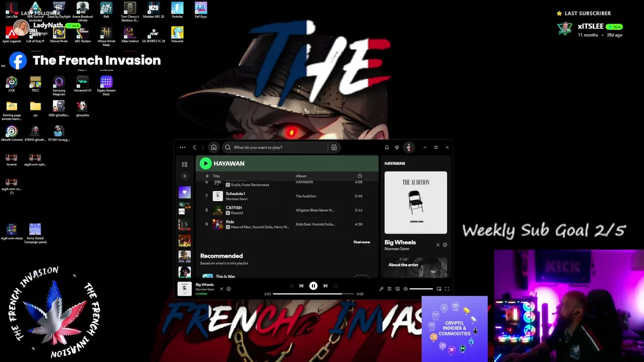Toggle the play queue panel
This screenshot has width=644, height=362.
point(389,289)
